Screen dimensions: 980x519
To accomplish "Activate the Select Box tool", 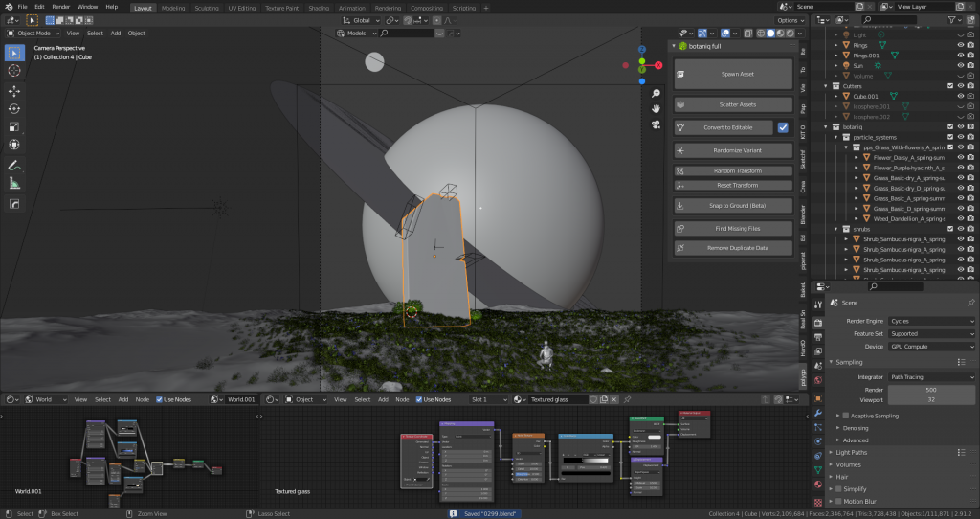I will (x=14, y=54).
